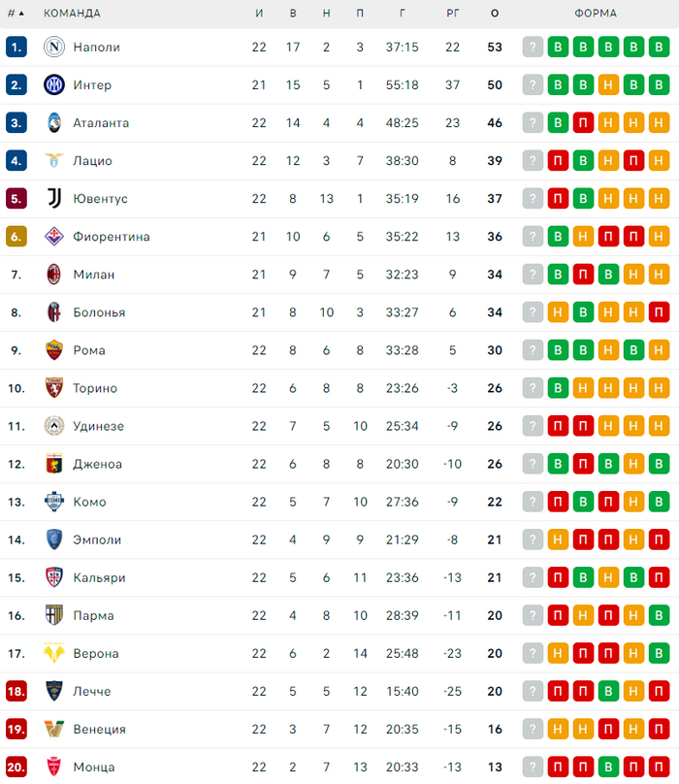Viewport: 679px width, 784px height.
Task: Click the Торино team name
Action: coord(95,387)
